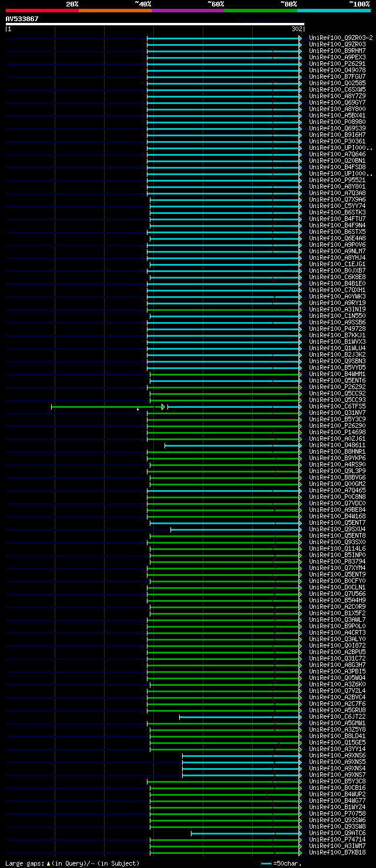Image resolution: width=376 pixels, height=868 pixels.
Task: Click the UniRef100_A3INI9 label
Action: coord(337,309)
